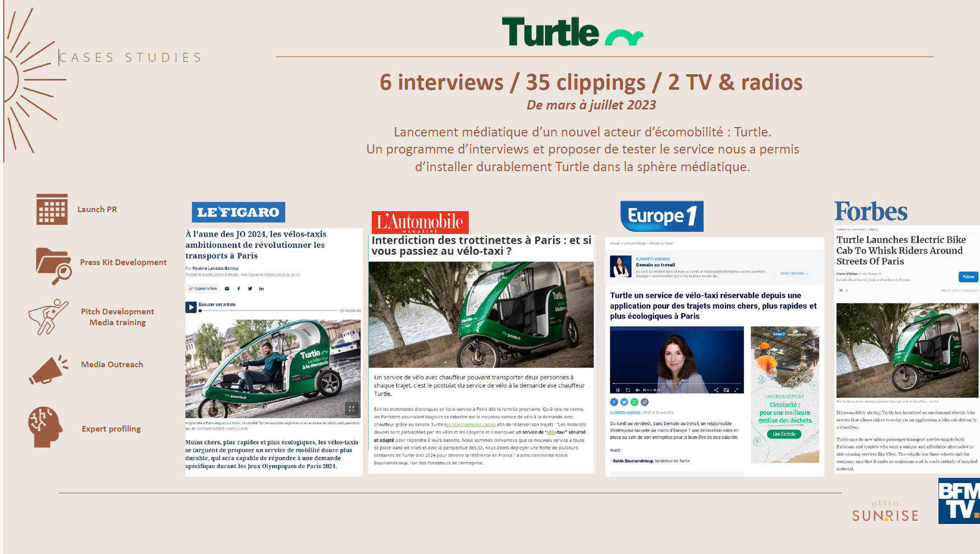Click the Europe 1 logo
980x554 pixels.
click(662, 216)
